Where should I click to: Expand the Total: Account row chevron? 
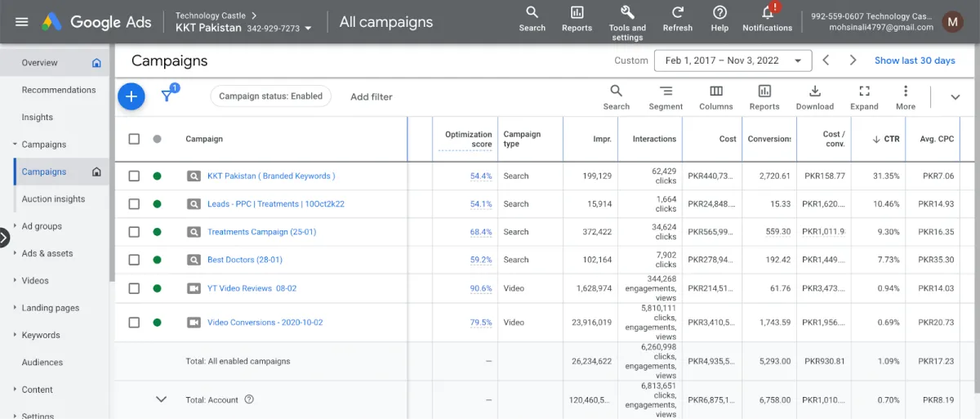coord(161,399)
